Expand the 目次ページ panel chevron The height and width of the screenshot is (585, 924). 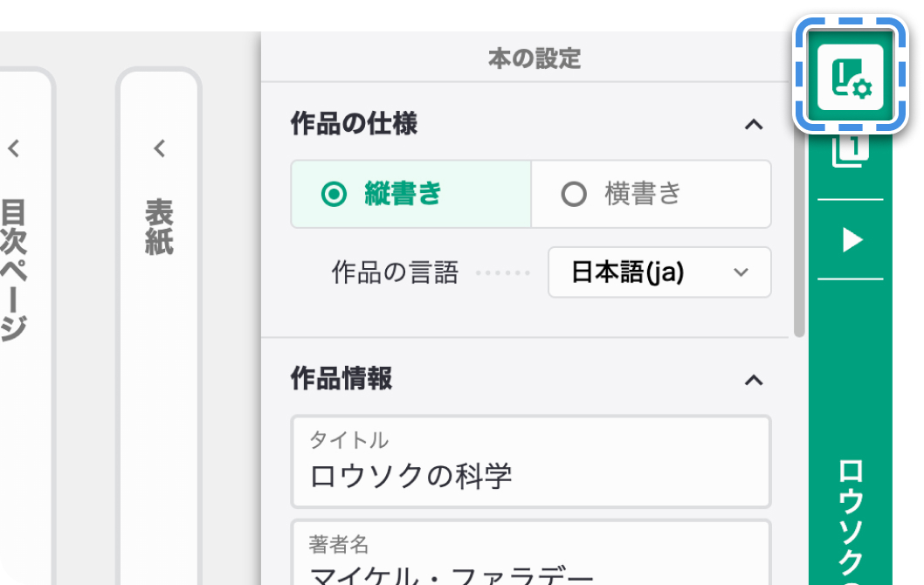(x=14, y=148)
